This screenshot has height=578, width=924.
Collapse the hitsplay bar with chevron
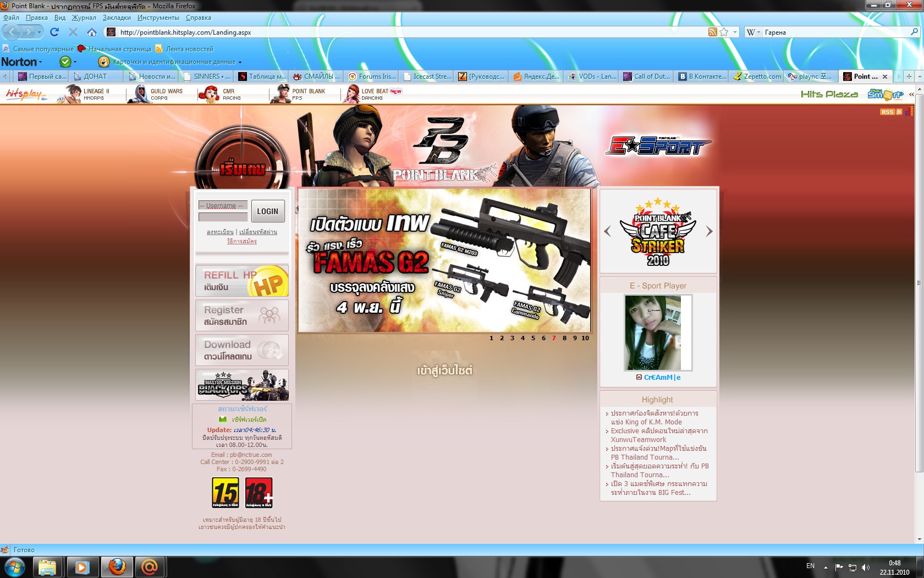911,94
